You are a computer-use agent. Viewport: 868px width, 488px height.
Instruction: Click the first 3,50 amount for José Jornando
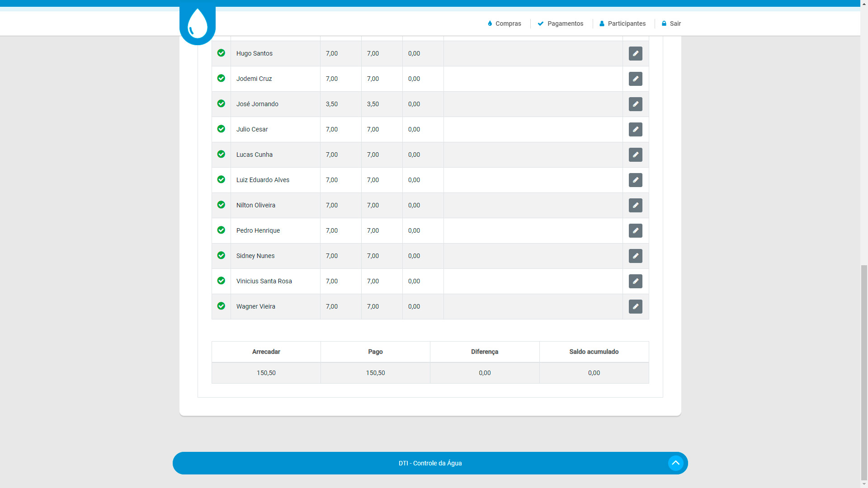tap(332, 104)
